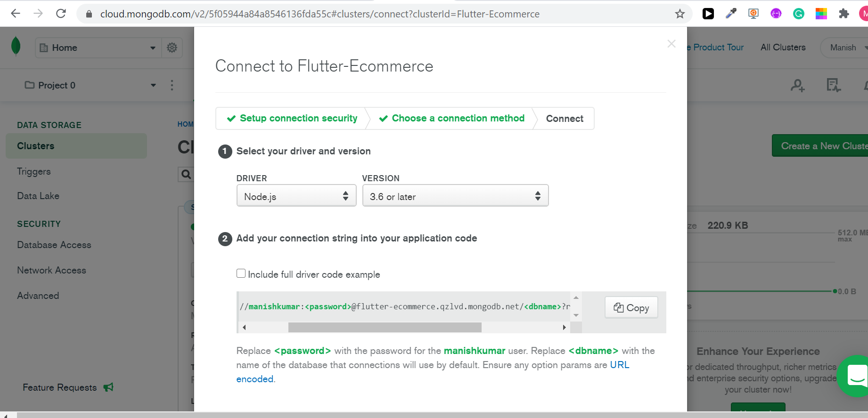Screen dimensions: 868x418
Task: Open the VERSION dropdown showing 3.6 or later
Action: coord(455,195)
